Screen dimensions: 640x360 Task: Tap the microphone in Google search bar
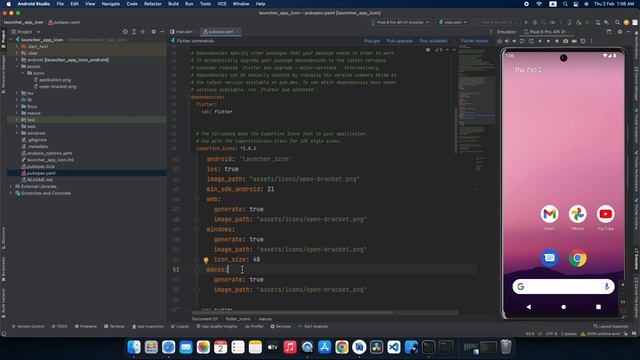pyautogui.click(x=607, y=287)
